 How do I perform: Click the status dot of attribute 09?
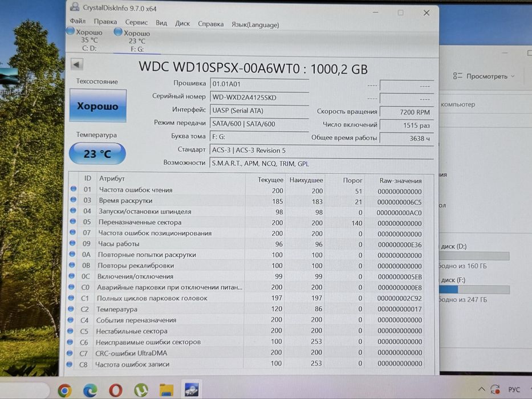(72, 243)
